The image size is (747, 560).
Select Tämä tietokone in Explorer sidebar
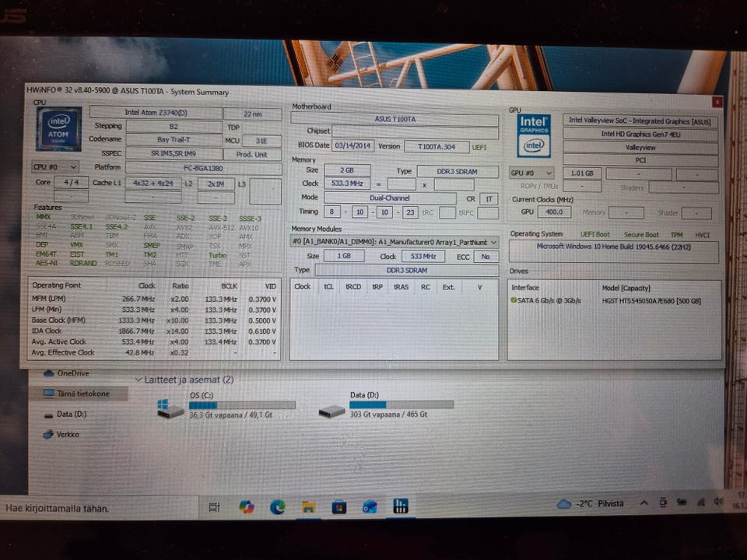77,394
